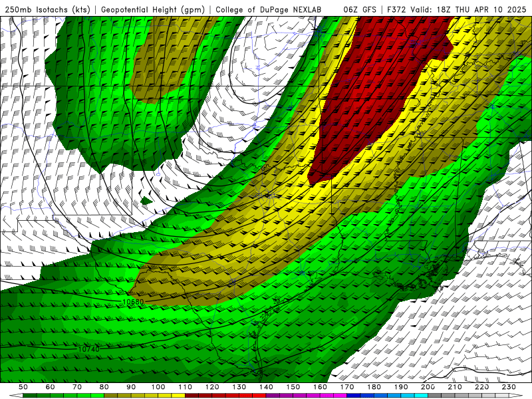This screenshot has height=399, width=532.
Task: Click the 190 value on the color scale
Action: 401,387
